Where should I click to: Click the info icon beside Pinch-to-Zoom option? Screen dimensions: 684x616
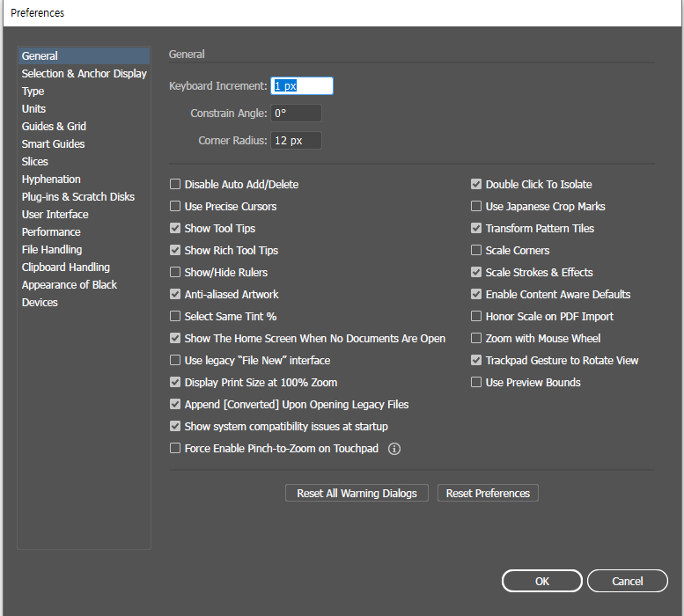(x=393, y=449)
